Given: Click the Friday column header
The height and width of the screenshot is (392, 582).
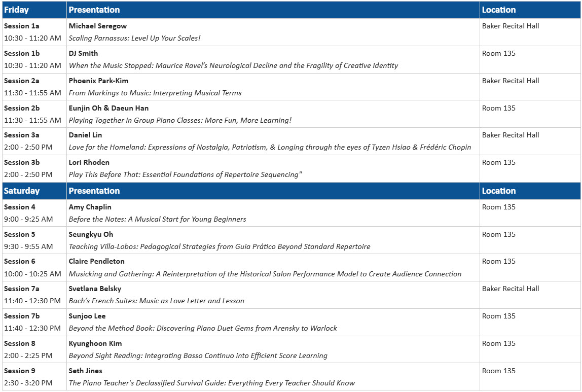Looking at the screenshot, I should coord(16,10).
